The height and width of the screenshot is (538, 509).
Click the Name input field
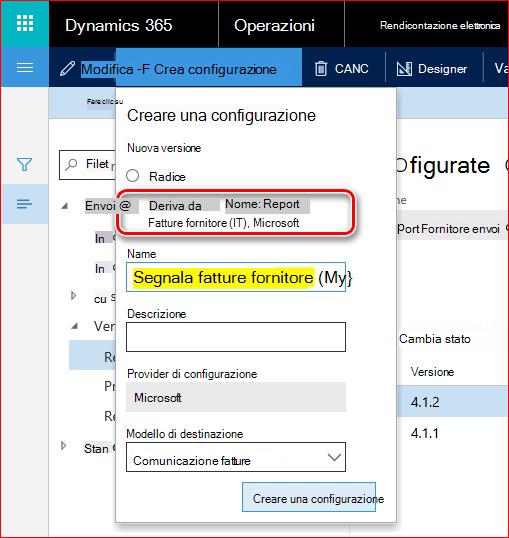(x=236, y=277)
